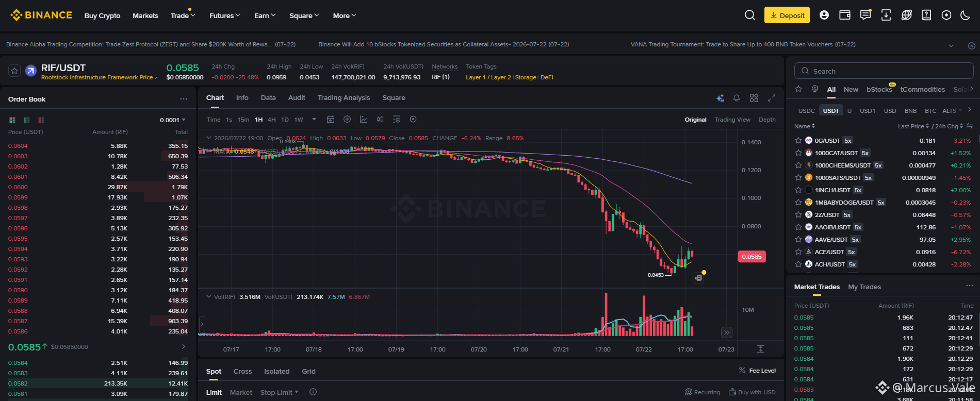Viewport: 980px width, 401px height.
Task: Open the account profile icon
Action: pyautogui.click(x=824, y=15)
